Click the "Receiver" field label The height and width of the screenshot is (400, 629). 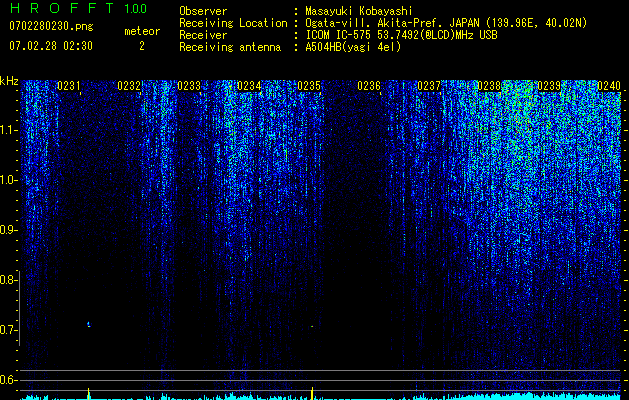click(x=203, y=35)
